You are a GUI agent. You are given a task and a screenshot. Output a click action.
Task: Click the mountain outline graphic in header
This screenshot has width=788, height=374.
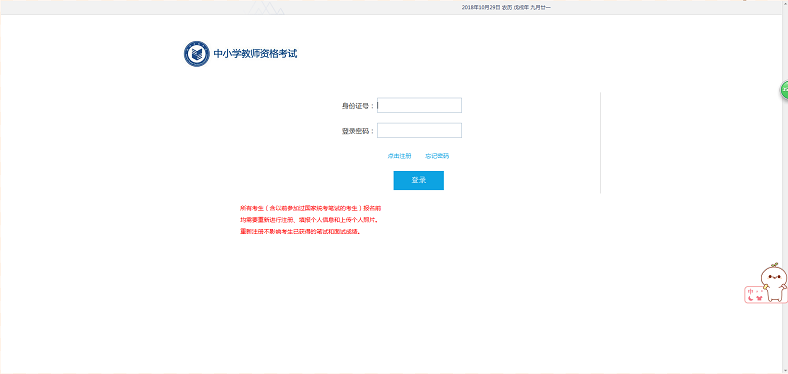pyautogui.click(x=265, y=7)
